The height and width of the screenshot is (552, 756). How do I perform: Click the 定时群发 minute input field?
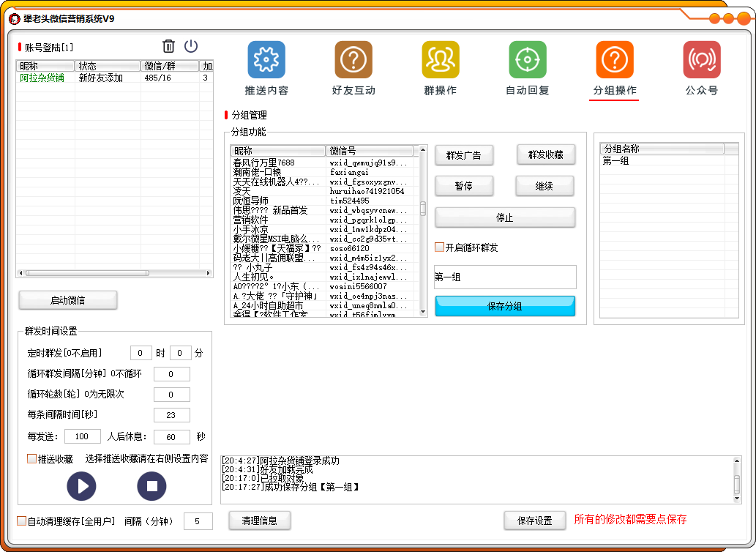(x=180, y=353)
